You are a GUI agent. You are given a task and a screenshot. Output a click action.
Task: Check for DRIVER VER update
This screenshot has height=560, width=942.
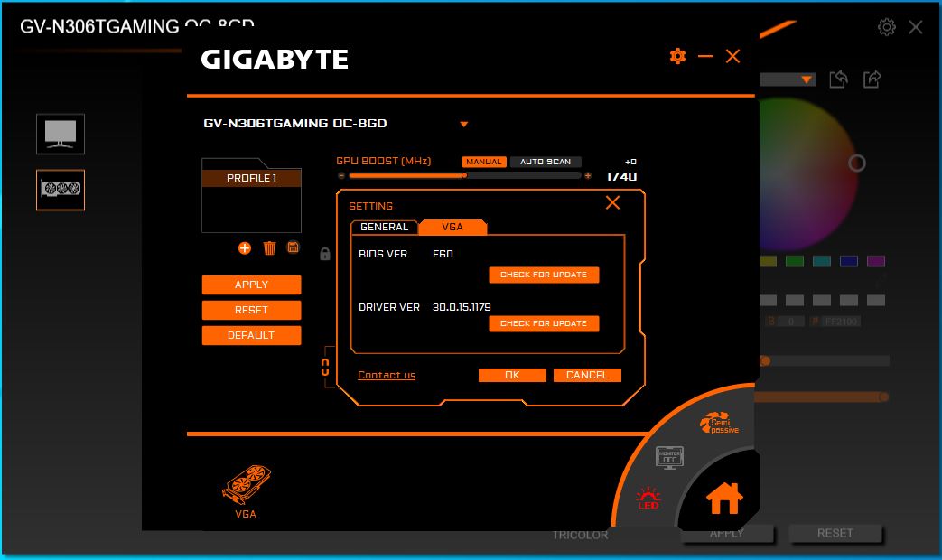coord(544,323)
